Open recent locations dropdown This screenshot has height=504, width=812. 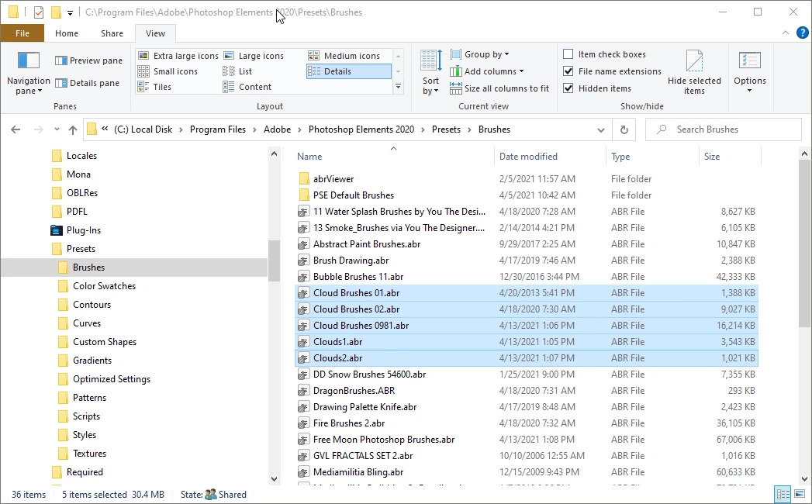pos(57,129)
